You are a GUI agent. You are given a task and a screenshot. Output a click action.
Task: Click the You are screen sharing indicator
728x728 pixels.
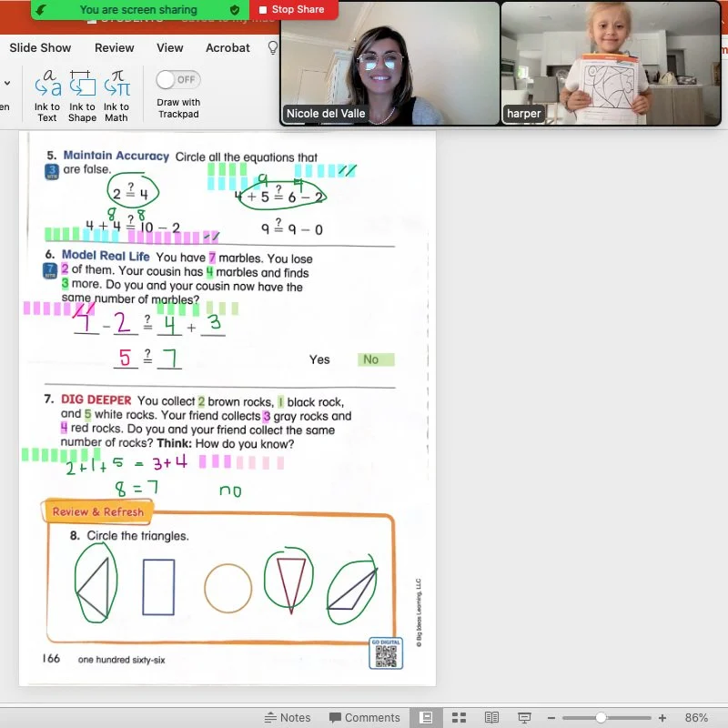coord(138,9)
